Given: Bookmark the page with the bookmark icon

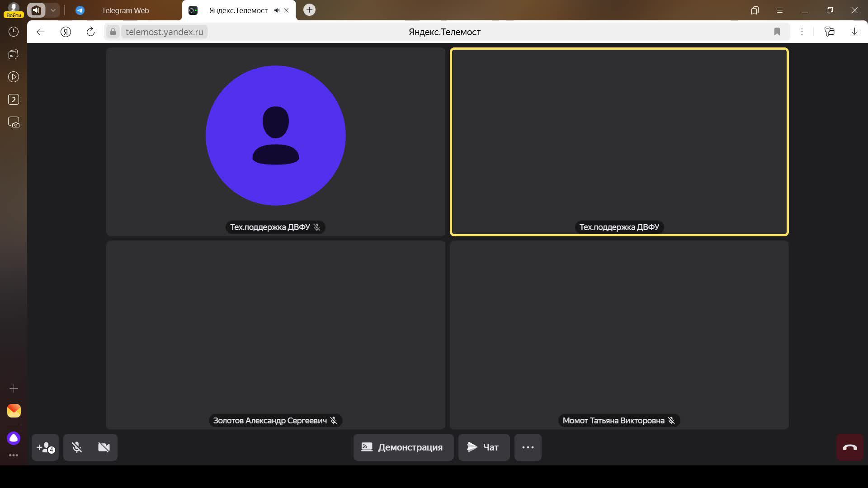Looking at the screenshot, I should click(x=777, y=32).
